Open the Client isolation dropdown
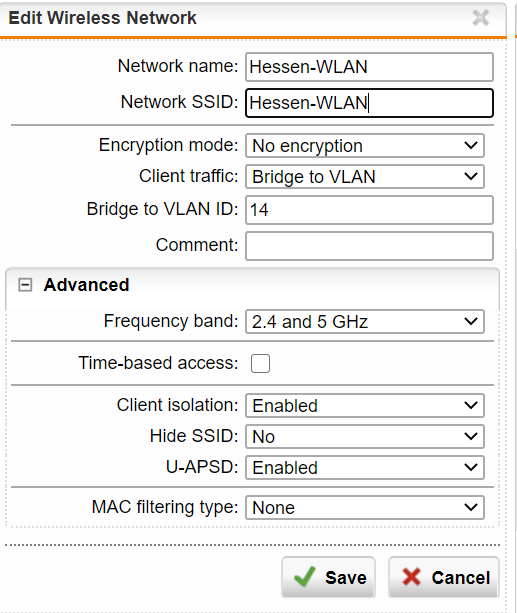The height and width of the screenshot is (613, 517). coord(365,405)
